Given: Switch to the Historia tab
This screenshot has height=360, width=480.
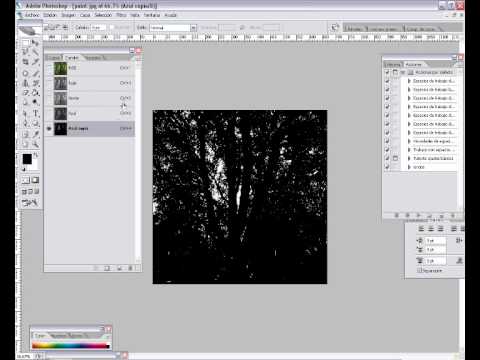Looking at the screenshot, I should click(393, 65).
